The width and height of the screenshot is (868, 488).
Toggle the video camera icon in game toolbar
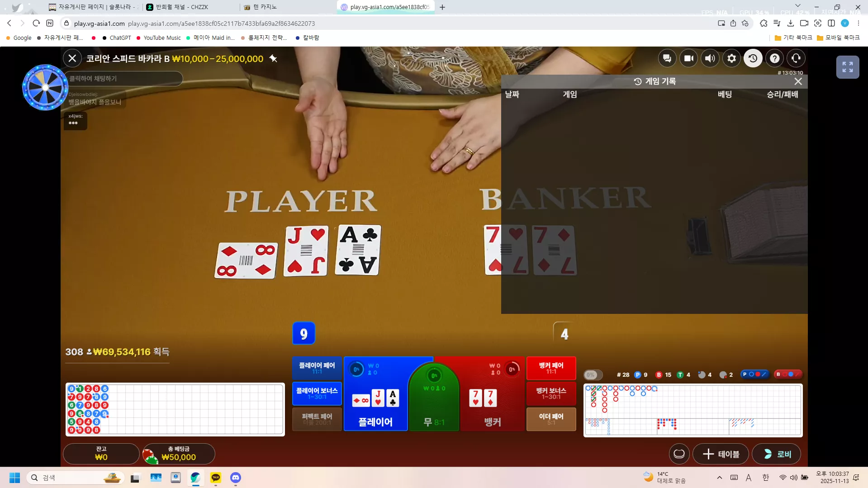(688, 58)
